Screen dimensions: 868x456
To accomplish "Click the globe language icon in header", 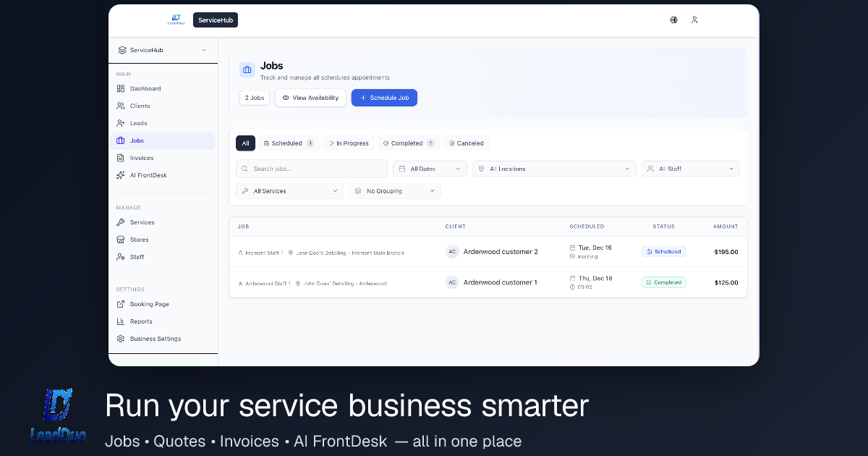I will click(674, 20).
